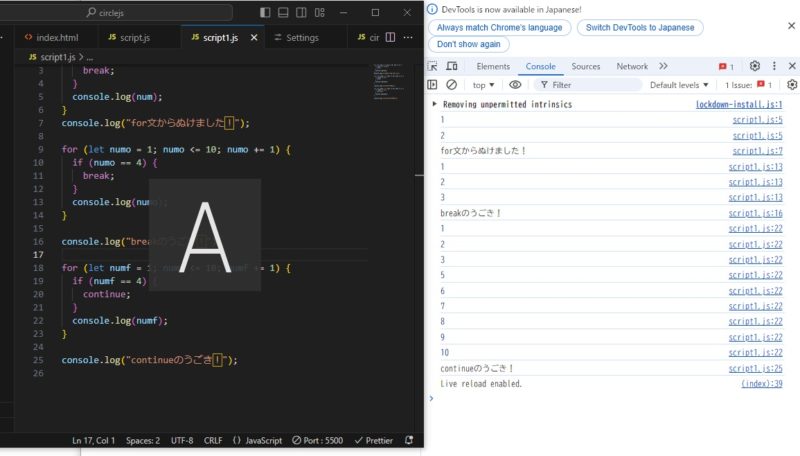Open the live expression eye icon
800x456 pixels.
[x=515, y=85]
